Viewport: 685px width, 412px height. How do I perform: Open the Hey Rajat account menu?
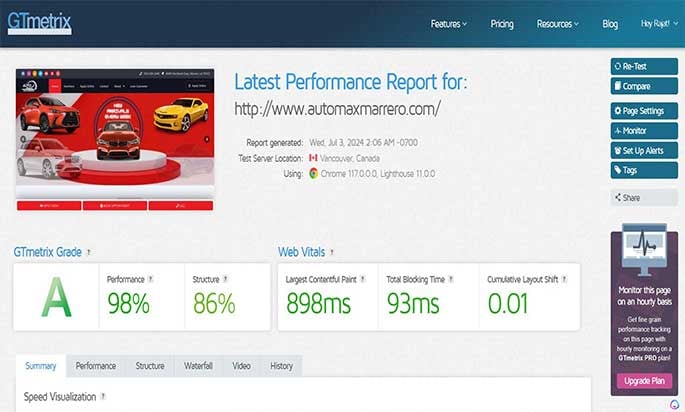click(659, 24)
